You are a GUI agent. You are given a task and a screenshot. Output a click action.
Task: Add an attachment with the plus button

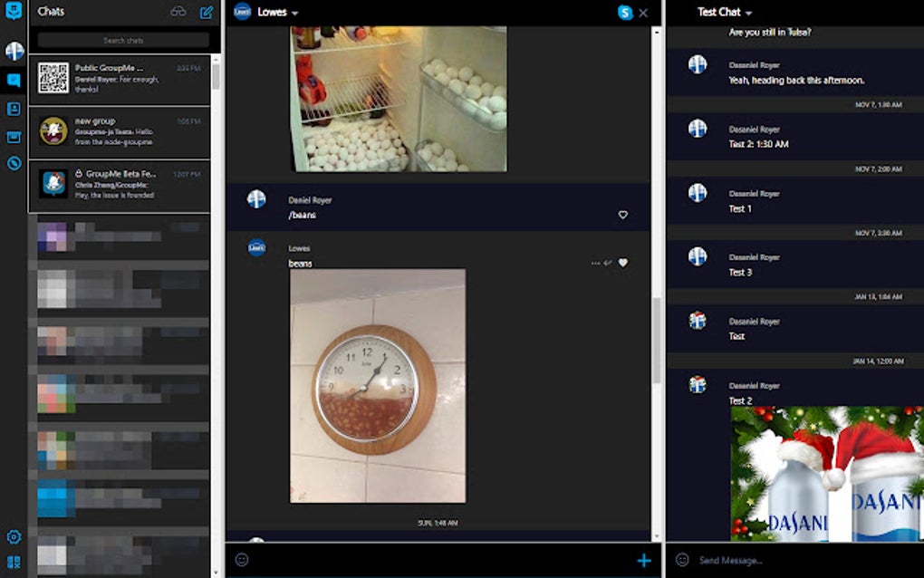pos(644,561)
